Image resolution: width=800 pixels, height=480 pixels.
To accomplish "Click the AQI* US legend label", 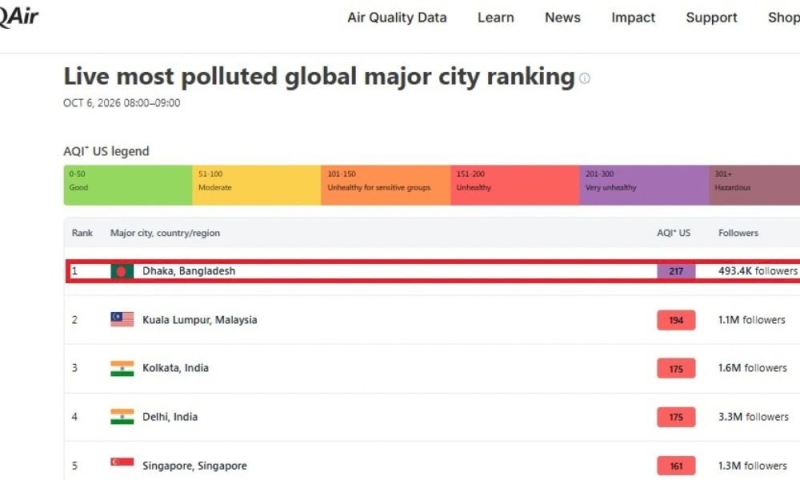I will click(x=106, y=151).
